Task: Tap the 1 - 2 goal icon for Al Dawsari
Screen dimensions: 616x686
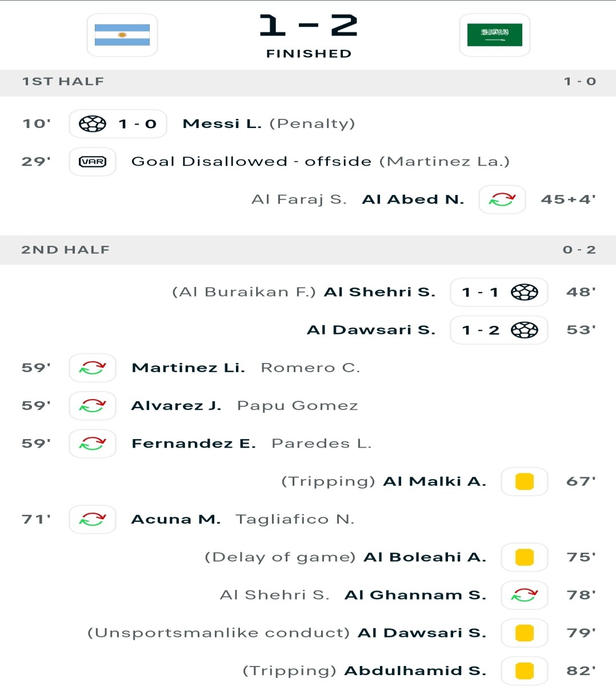Action: [x=525, y=330]
